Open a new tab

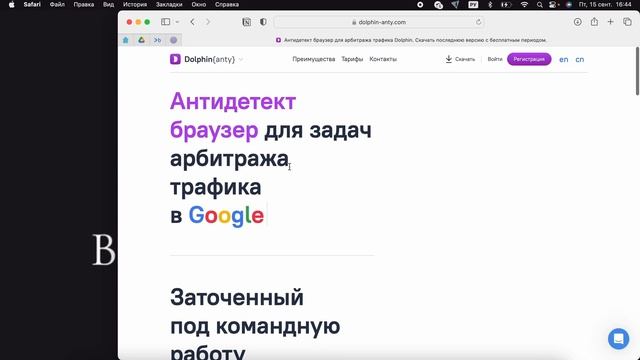point(610,22)
